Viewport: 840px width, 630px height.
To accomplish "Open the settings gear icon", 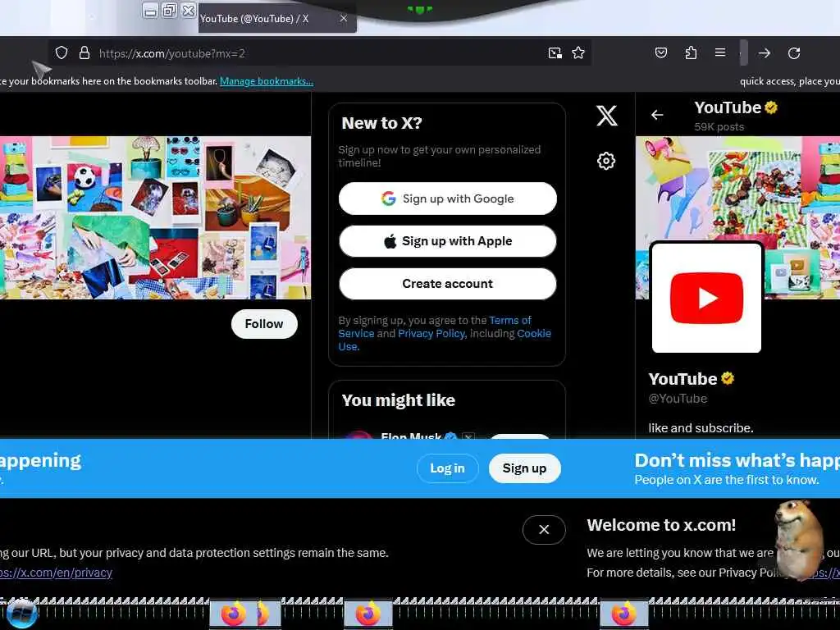I will coord(606,161).
